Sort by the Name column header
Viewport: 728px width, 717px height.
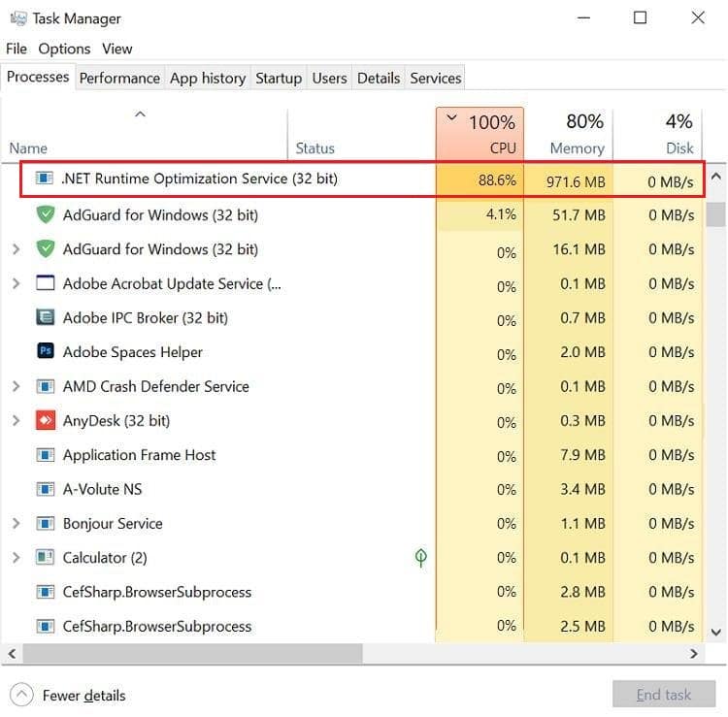[144, 135]
